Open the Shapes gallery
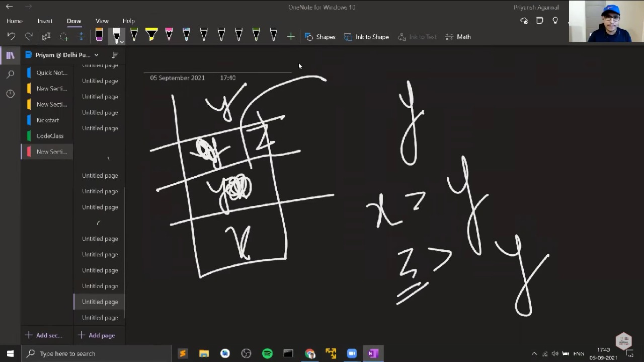 320,37
